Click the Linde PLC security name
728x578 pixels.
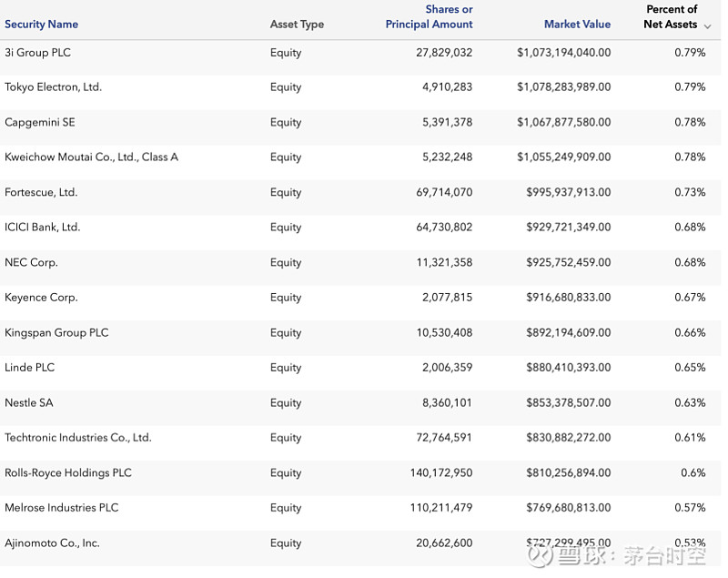click(29, 368)
